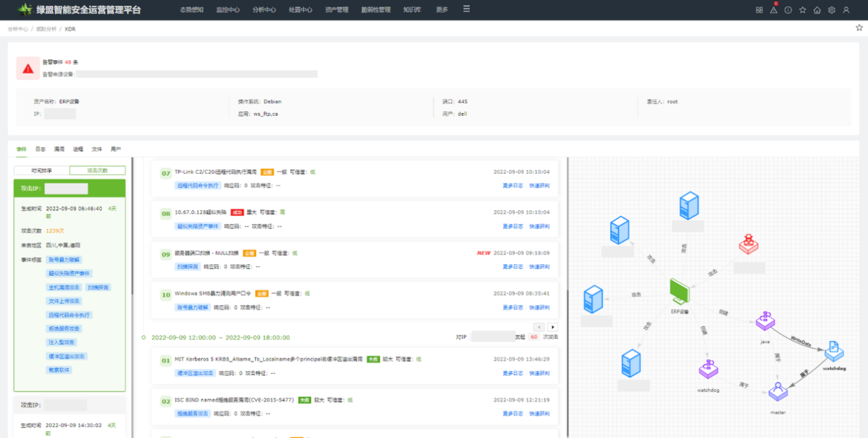Switch sorting to 时间排序
The image size is (868, 438).
tap(41, 170)
